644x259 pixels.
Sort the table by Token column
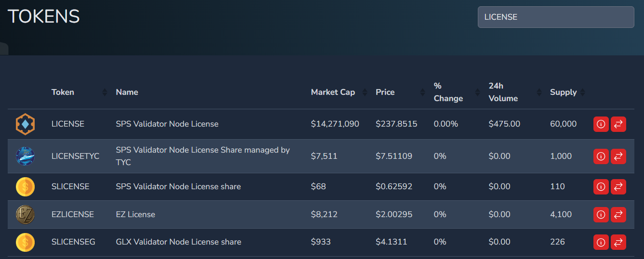click(63, 92)
